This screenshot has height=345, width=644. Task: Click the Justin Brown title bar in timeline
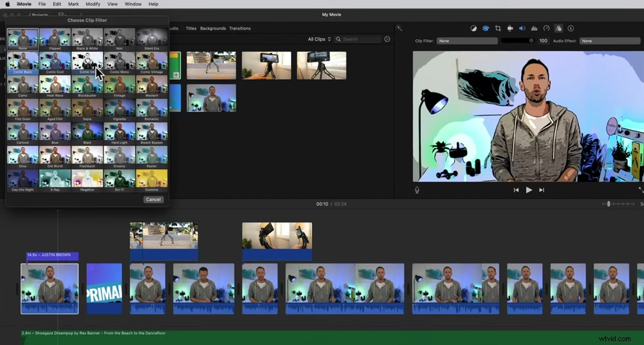point(52,256)
